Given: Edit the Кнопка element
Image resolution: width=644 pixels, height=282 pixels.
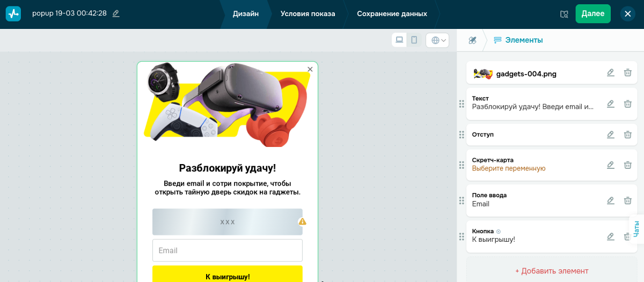Looking at the screenshot, I should tap(610, 236).
